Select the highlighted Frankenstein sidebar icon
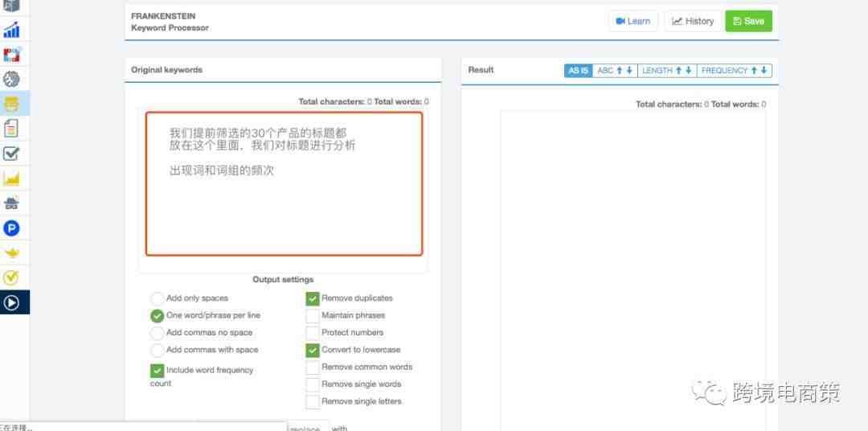 tap(11, 104)
